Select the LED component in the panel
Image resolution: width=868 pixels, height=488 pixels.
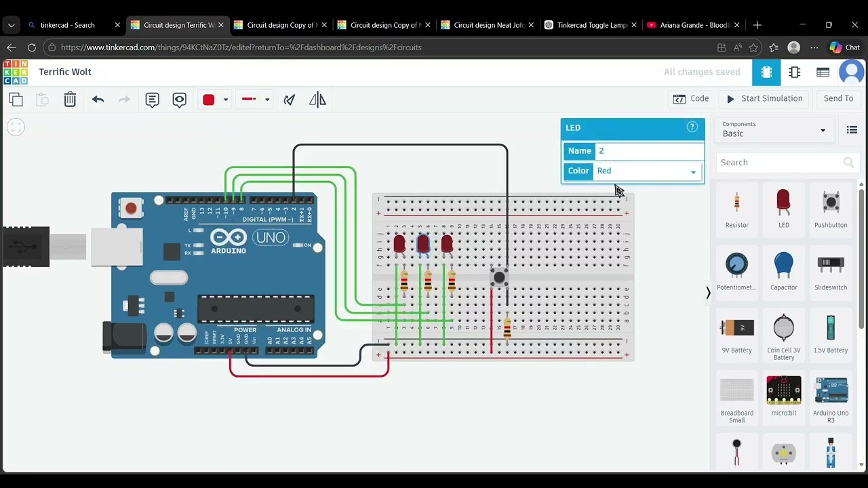coord(784,209)
